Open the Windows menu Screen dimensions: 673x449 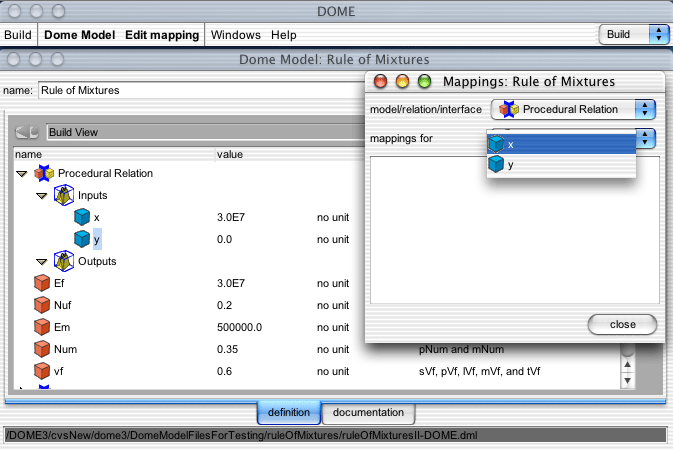(x=236, y=35)
